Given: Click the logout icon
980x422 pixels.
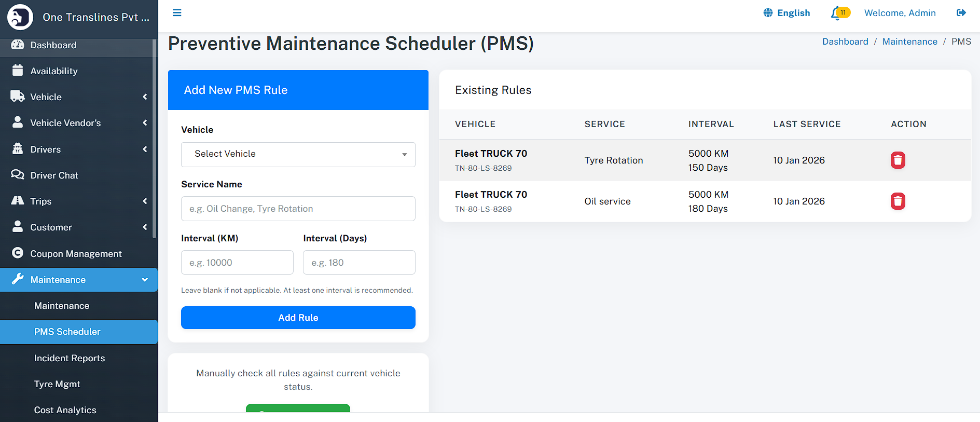Looking at the screenshot, I should (x=961, y=13).
